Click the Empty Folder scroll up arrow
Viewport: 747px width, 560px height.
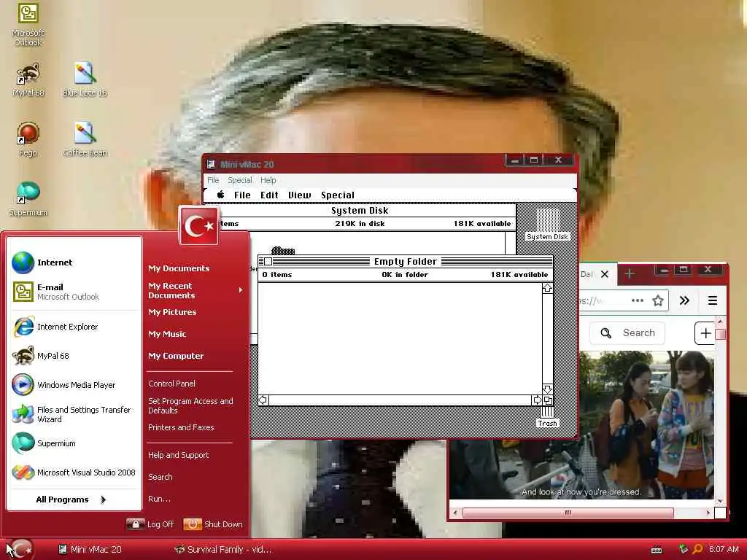[547, 288]
